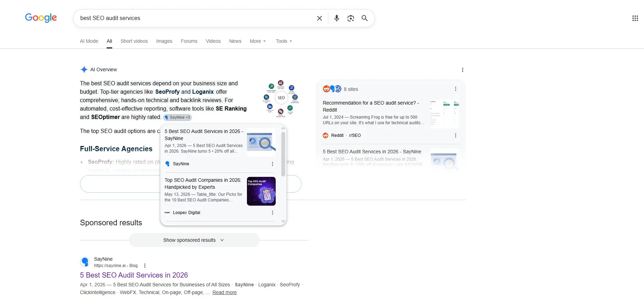This screenshot has height=306, width=644.
Task: Click the 'SE Ranking' bold text
Action: 231,108
